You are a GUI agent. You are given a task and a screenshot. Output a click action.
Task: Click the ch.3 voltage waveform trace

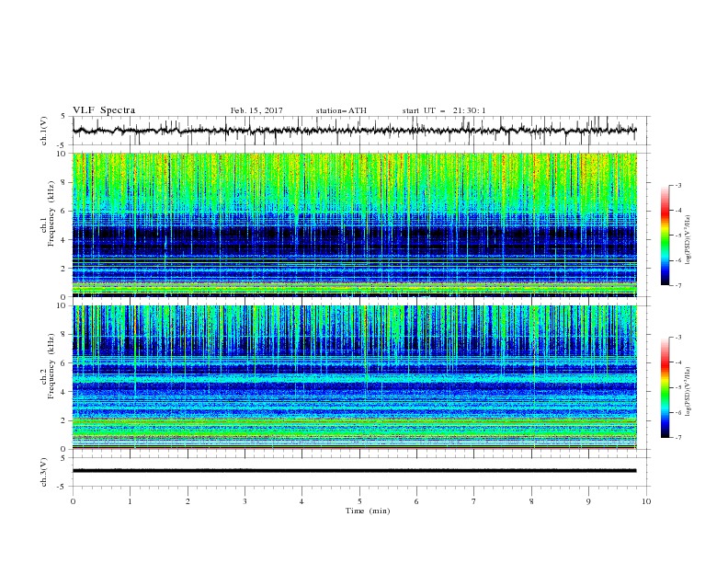click(x=354, y=471)
